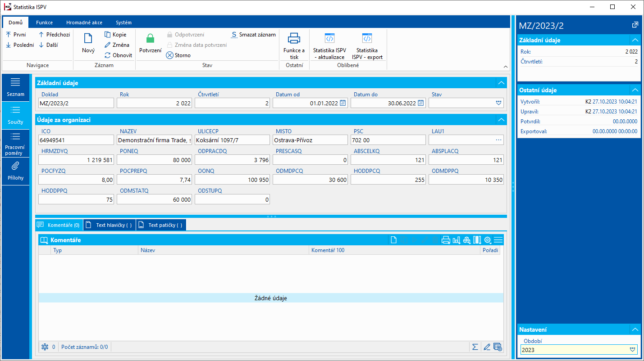Collapse the Ostatní údaje panel

pos(635,90)
